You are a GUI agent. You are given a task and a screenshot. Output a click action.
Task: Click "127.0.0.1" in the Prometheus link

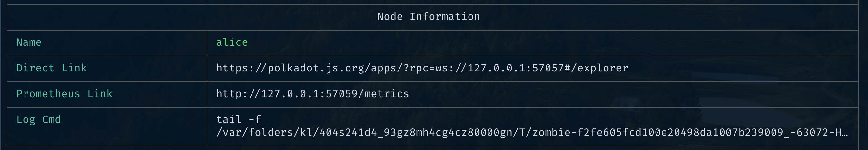[290, 94]
